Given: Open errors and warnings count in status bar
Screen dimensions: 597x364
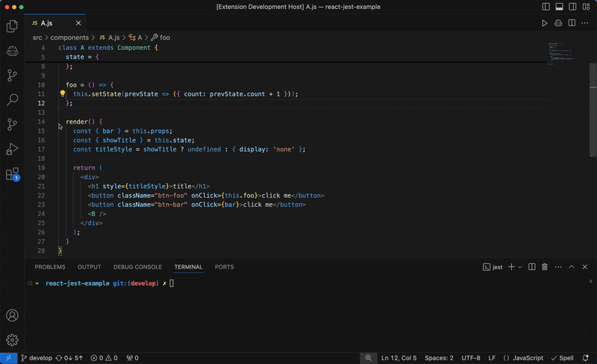Looking at the screenshot, I should (104, 358).
